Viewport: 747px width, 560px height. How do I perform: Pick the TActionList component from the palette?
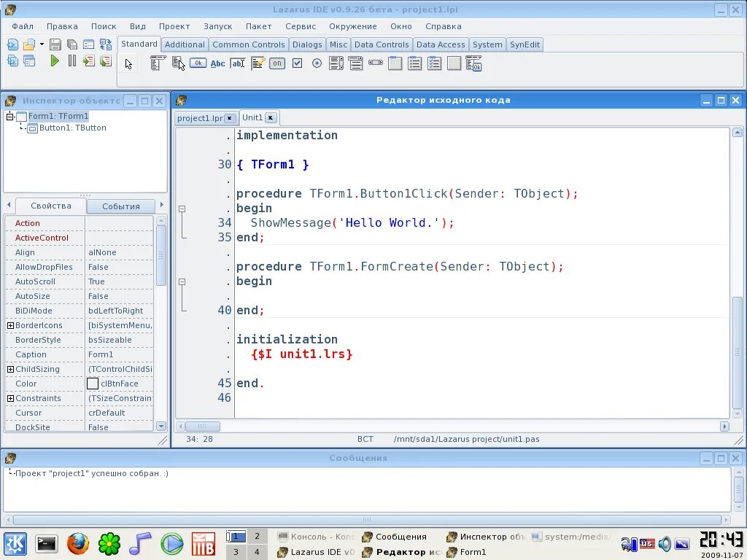(x=473, y=63)
